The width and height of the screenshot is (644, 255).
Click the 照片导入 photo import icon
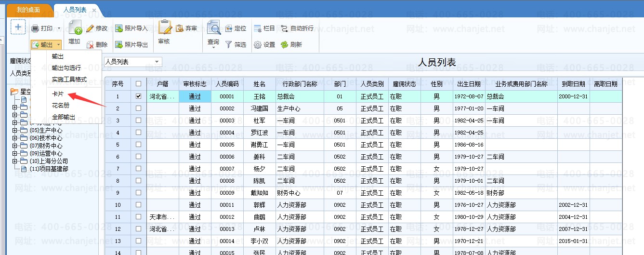pos(119,28)
